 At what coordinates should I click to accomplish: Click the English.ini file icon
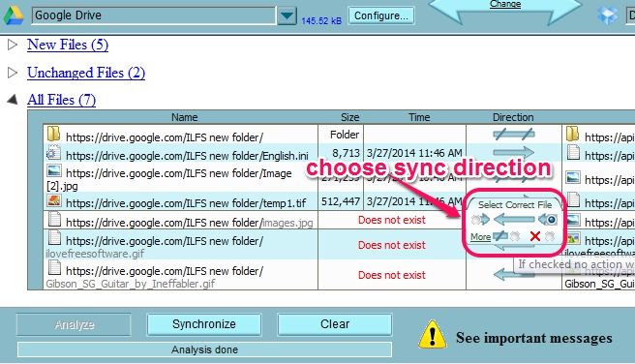coord(53,153)
